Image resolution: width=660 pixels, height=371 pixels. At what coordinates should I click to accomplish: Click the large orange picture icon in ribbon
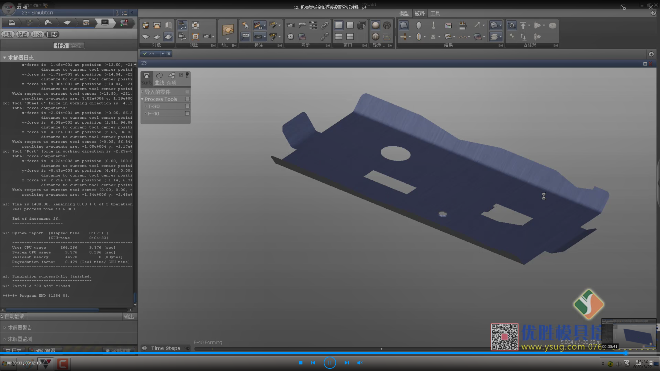[x=228, y=29]
